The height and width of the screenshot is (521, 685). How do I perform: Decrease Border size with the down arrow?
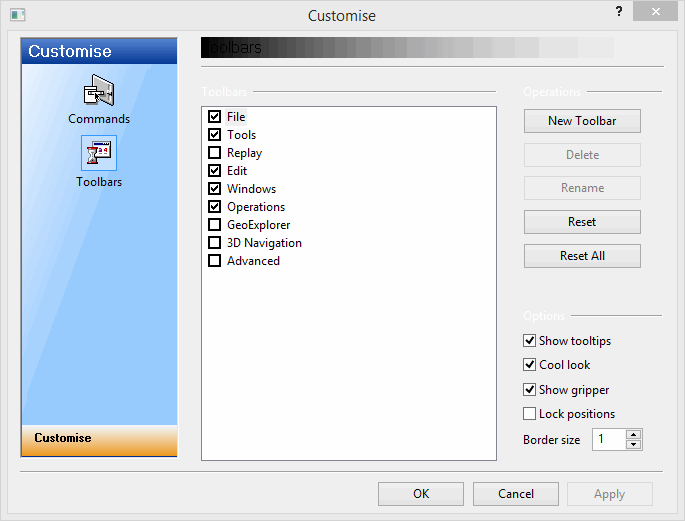[x=633, y=445]
